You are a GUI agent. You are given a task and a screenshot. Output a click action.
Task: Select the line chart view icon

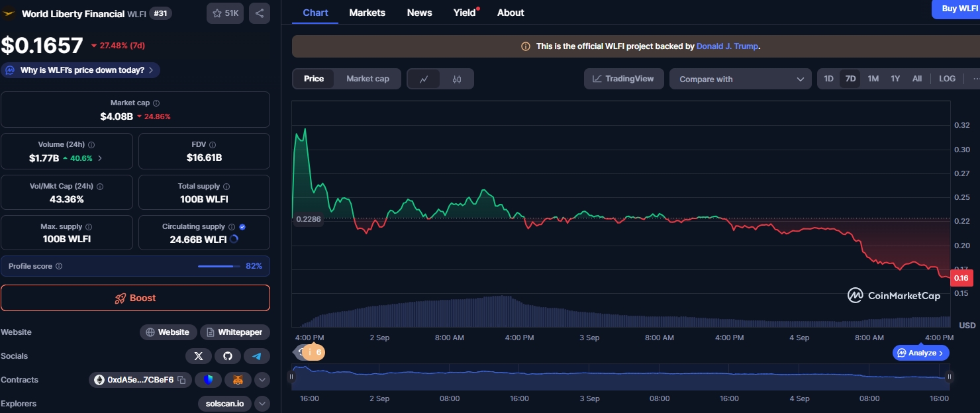click(x=424, y=79)
